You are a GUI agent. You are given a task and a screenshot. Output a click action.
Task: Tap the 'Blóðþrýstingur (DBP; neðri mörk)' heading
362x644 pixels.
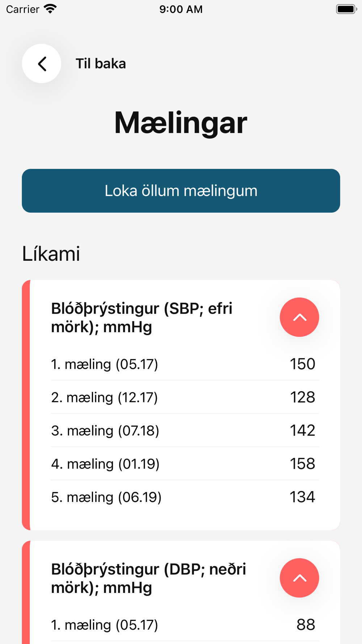point(148,578)
